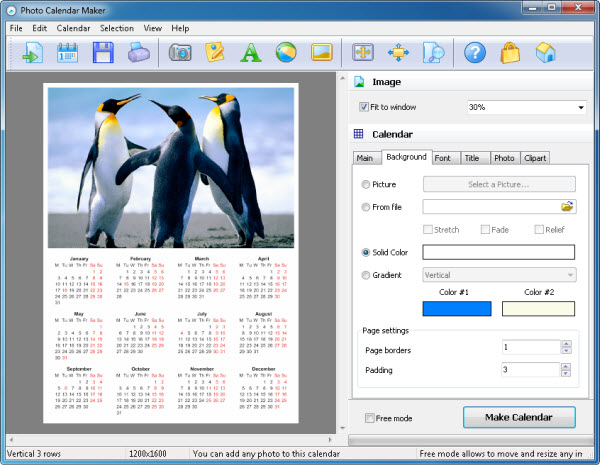Viewport: 600px width, 465px height.
Task: Click the shopping bag purchase icon
Action: click(x=510, y=53)
